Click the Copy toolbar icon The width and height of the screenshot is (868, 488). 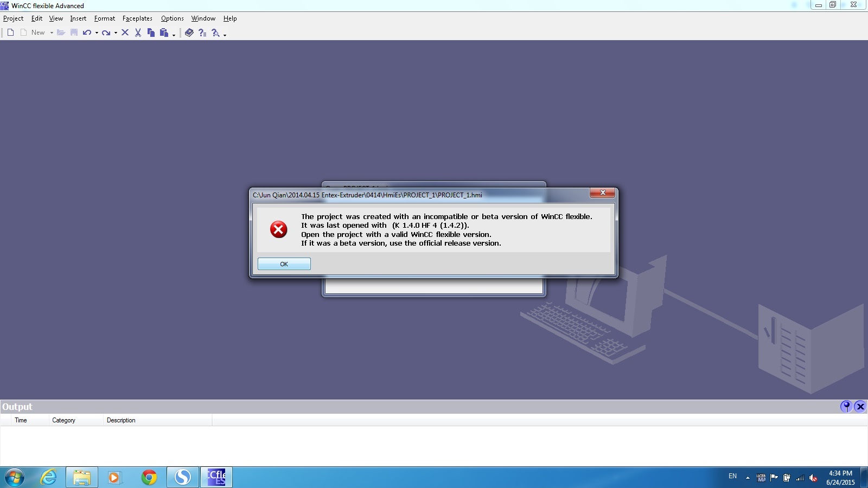point(151,33)
